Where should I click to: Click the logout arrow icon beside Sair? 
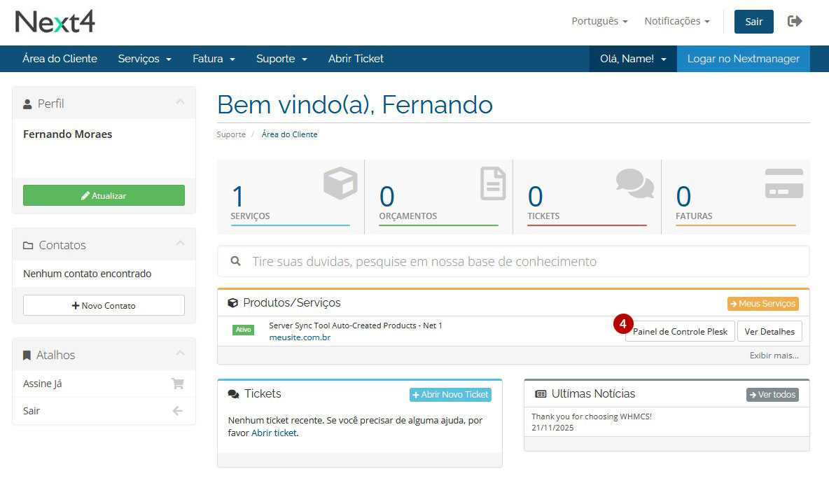(x=795, y=21)
